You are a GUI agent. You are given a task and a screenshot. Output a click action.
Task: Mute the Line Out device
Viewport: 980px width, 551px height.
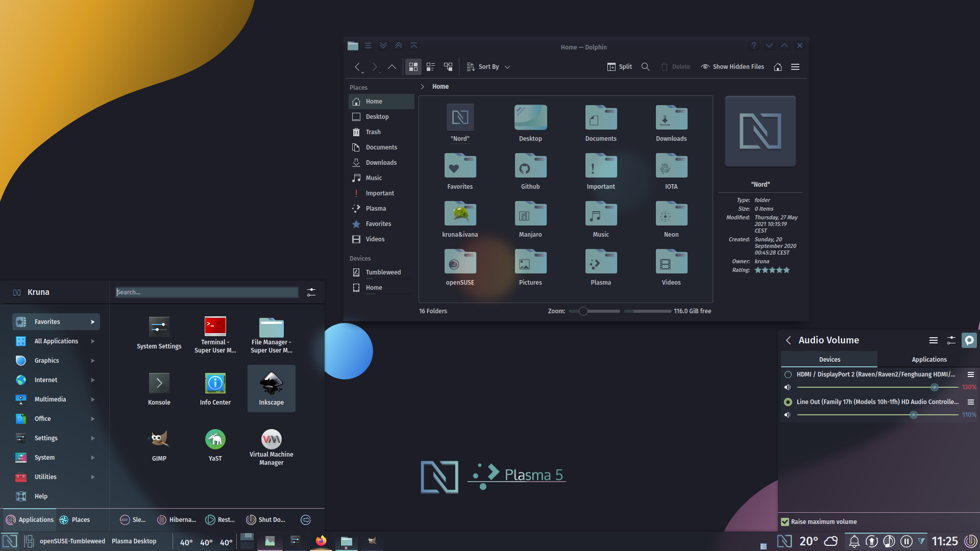788,415
